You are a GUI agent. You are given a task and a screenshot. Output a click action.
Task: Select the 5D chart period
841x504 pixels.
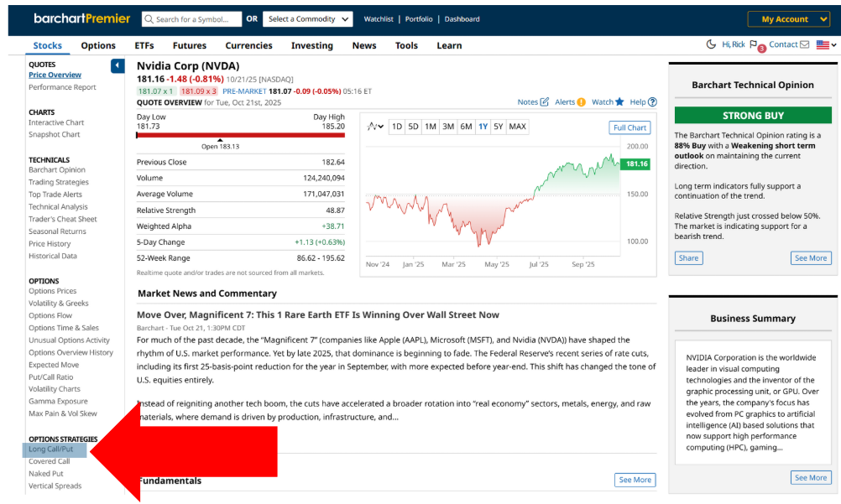click(x=413, y=127)
